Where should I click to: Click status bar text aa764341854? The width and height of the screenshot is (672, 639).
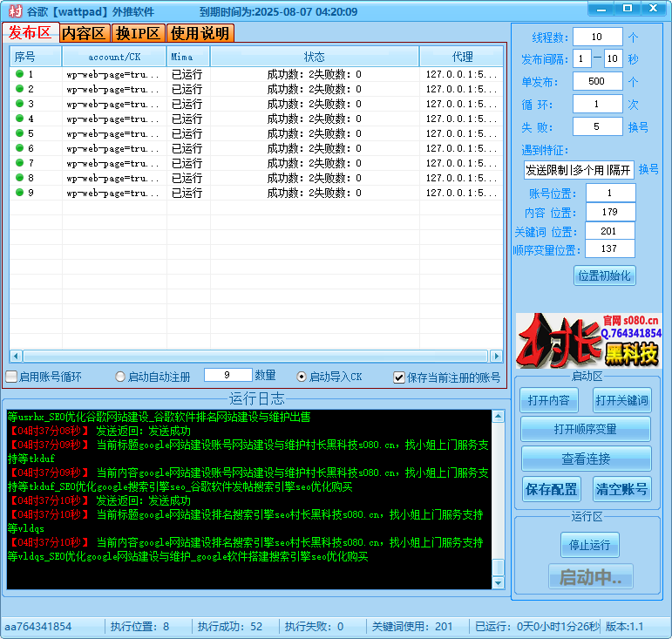point(37,627)
